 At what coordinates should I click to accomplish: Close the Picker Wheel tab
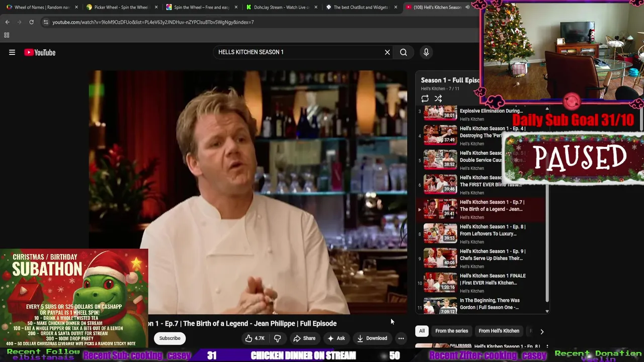(x=156, y=8)
